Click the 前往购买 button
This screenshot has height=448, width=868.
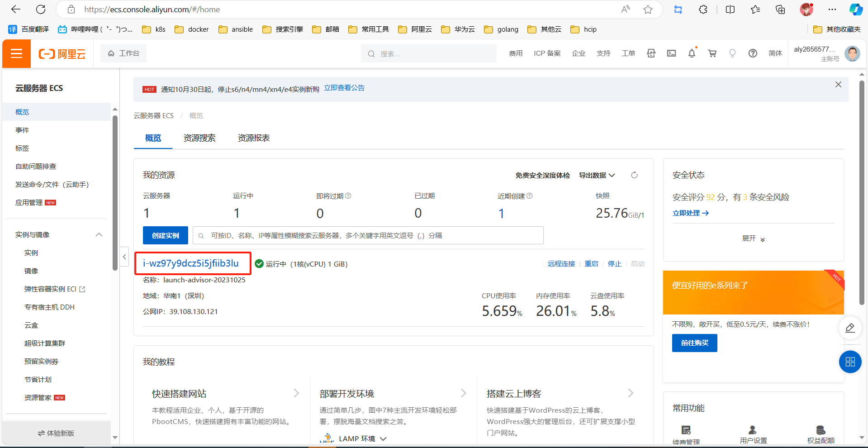[x=694, y=343]
